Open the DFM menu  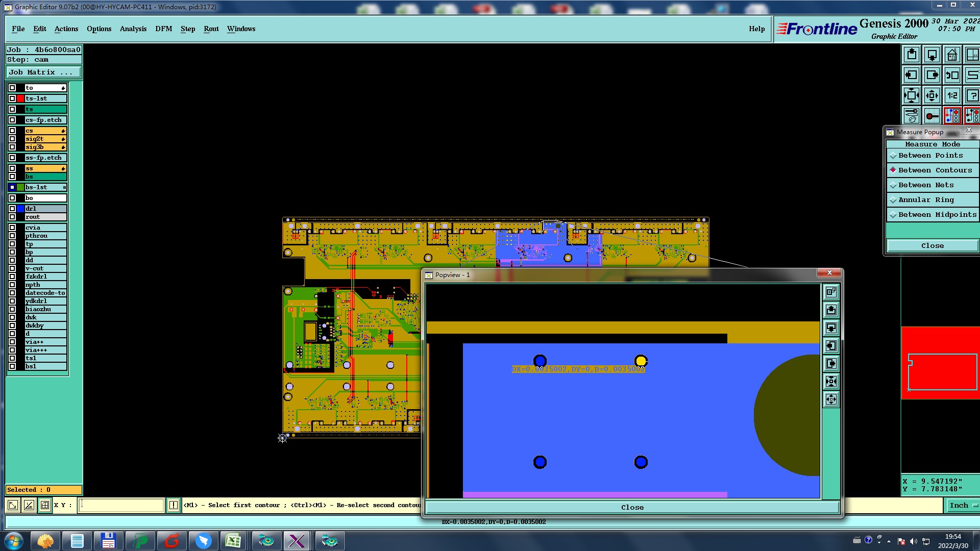pyautogui.click(x=163, y=29)
